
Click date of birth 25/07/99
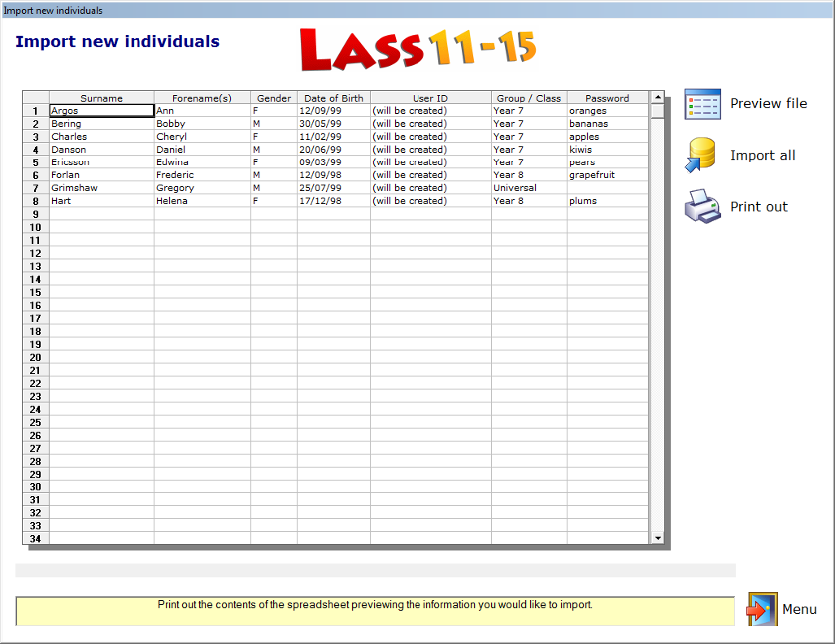[x=333, y=188]
